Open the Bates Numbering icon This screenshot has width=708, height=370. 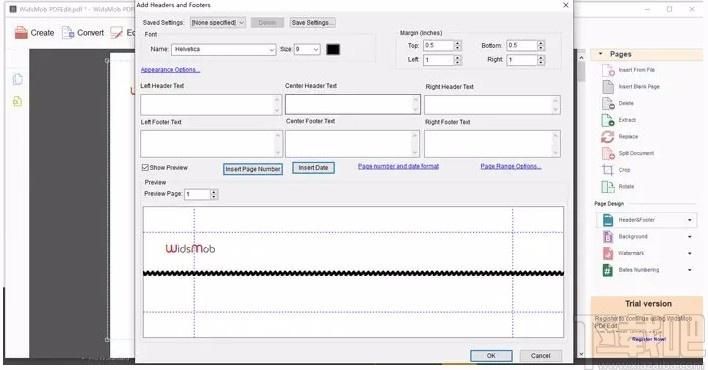(x=608, y=270)
